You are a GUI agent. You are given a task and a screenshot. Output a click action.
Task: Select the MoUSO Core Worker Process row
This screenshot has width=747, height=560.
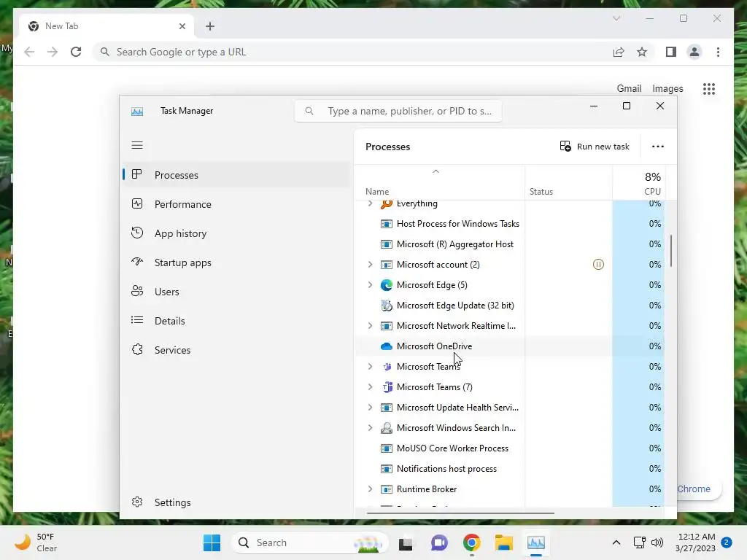(x=510, y=448)
